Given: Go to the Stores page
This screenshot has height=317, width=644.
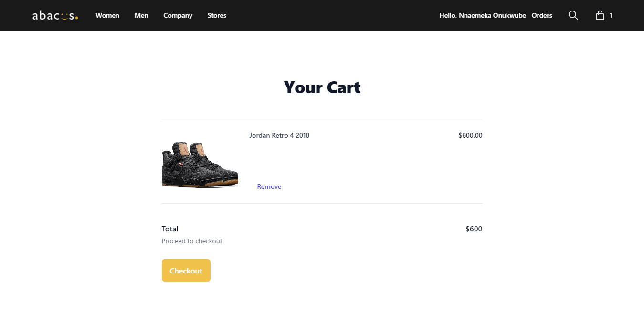Looking at the screenshot, I should click(x=217, y=15).
